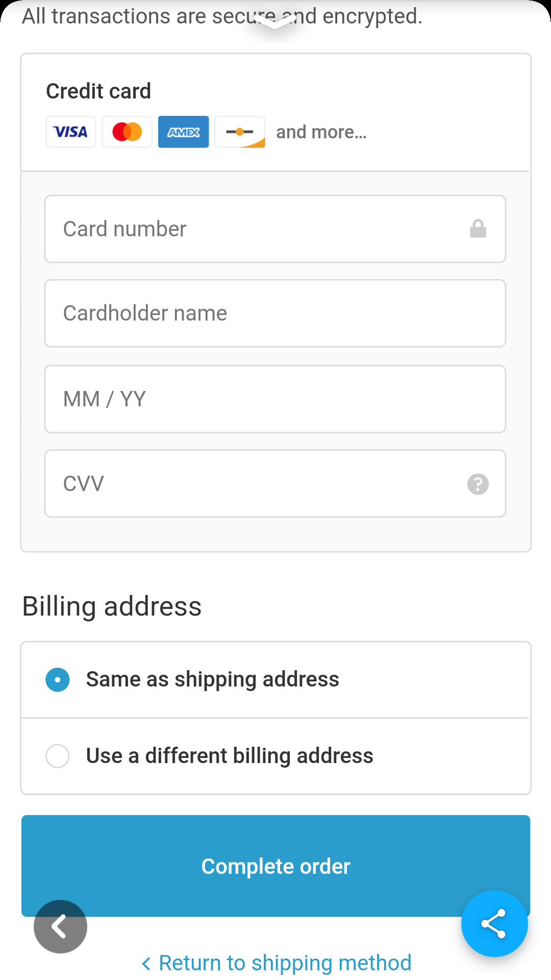Click the Billing address heading
This screenshot has width=551, height=980.
(x=112, y=606)
